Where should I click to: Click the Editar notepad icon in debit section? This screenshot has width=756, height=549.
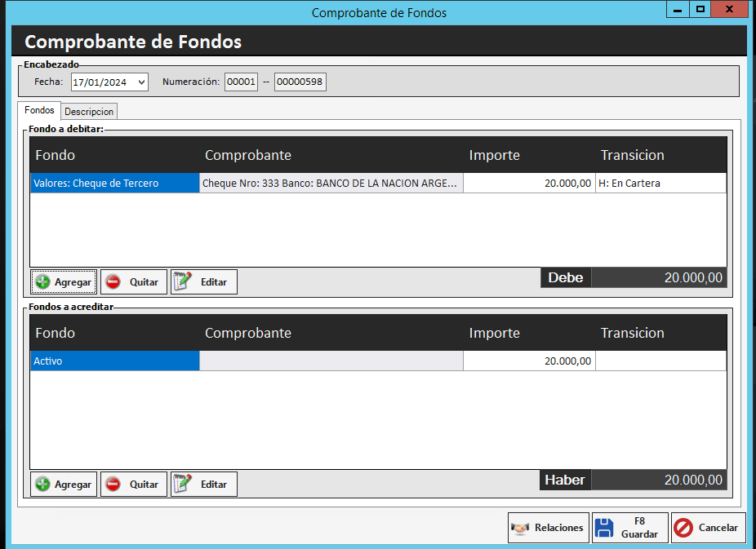pyautogui.click(x=183, y=282)
